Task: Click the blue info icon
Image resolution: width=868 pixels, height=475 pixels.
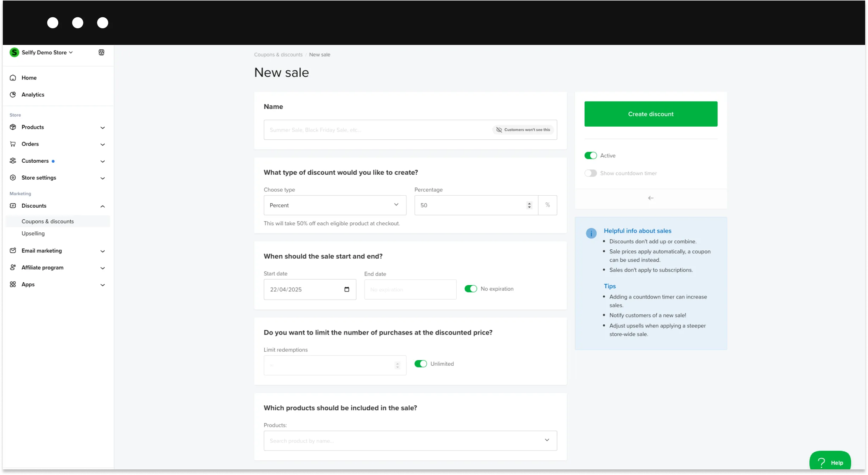Action: pos(591,233)
